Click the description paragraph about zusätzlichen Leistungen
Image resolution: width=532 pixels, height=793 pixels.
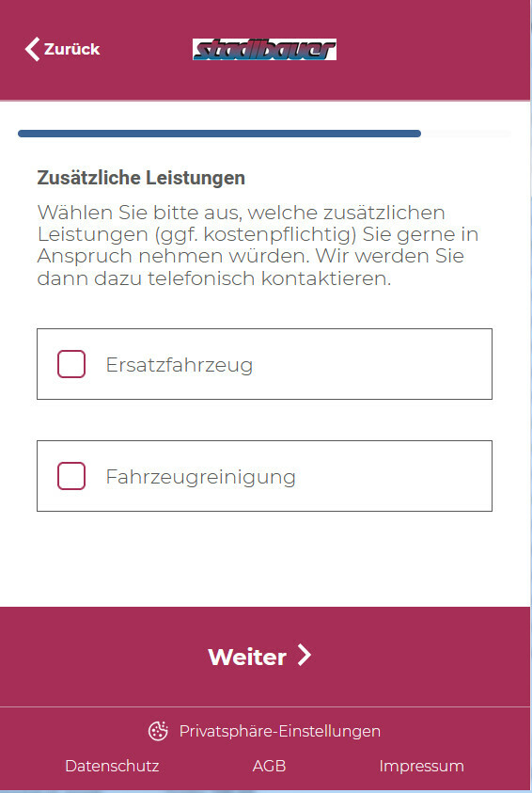point(258,246)
